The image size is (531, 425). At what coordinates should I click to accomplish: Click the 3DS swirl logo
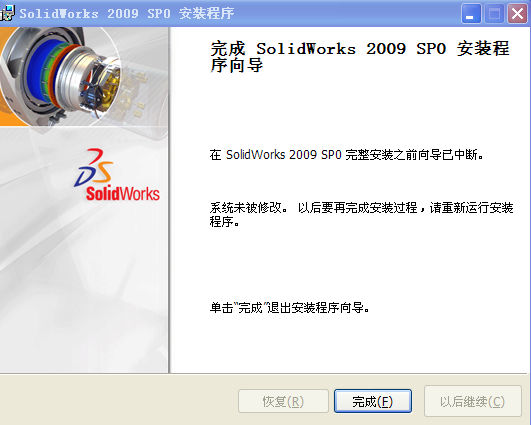(x=94, y=168)
